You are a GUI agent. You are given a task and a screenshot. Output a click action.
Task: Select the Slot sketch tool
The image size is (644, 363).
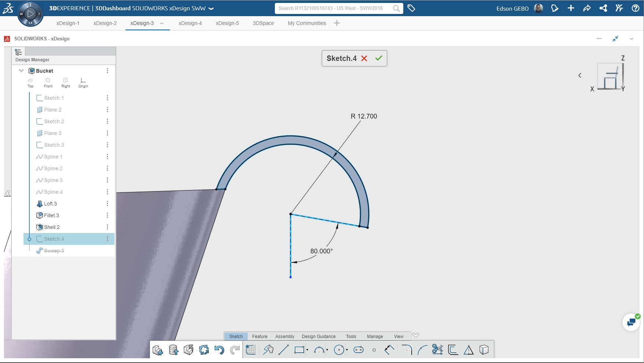(x=359, y=350)
